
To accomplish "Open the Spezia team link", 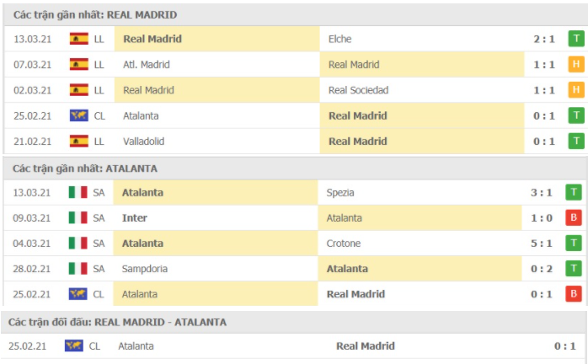I will [x=343, y=192].
